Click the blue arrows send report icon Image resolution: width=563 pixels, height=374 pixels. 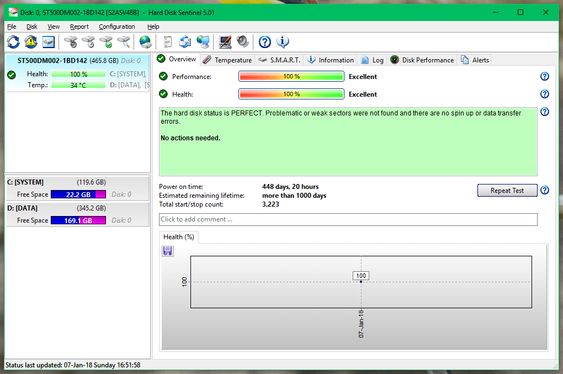coord(185,42)
